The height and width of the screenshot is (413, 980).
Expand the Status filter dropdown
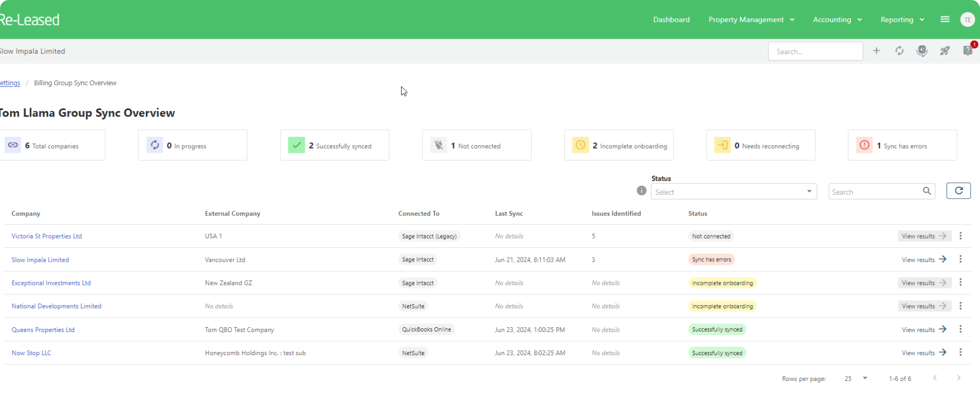click(733, 192)
